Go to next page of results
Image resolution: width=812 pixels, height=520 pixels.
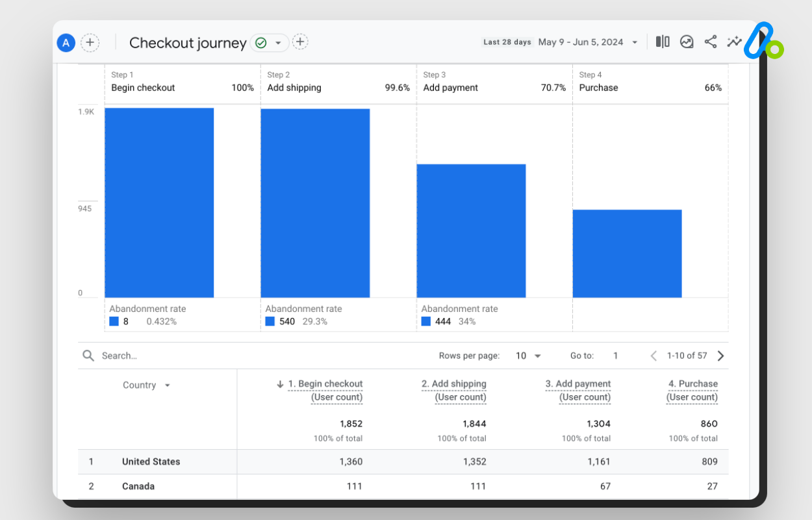720,356
